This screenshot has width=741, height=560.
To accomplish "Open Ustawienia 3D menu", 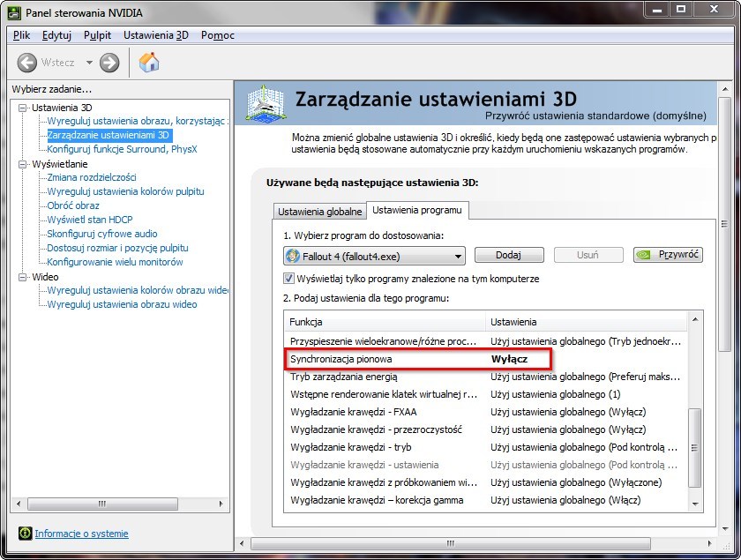I will [x=155, y=35].
